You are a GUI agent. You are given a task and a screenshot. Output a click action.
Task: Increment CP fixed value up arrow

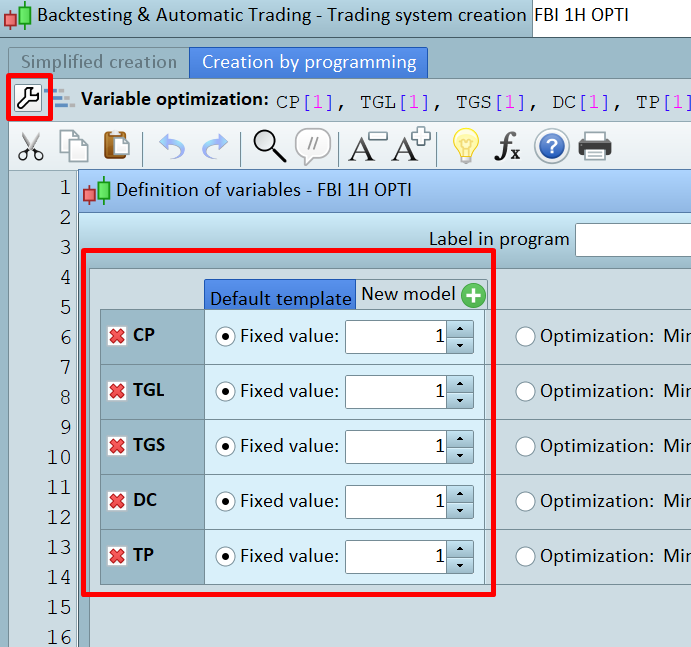point(460,329)
